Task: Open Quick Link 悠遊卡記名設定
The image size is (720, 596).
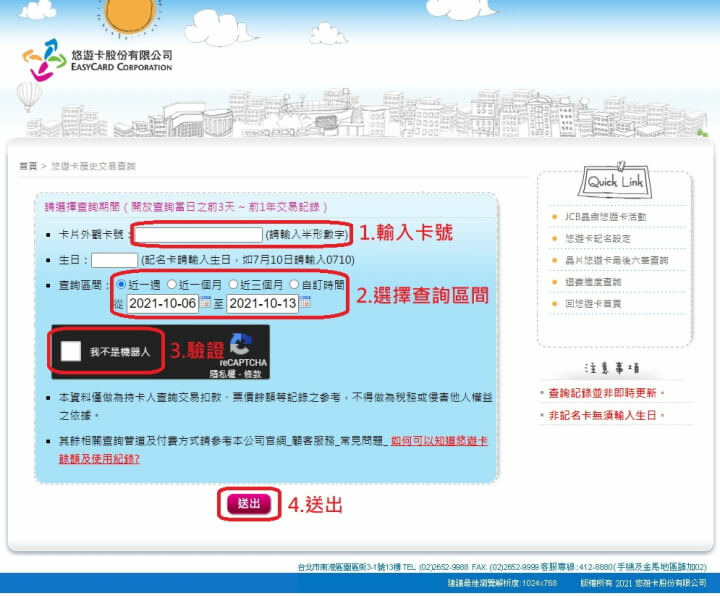Action: click(x=598, y=238)
